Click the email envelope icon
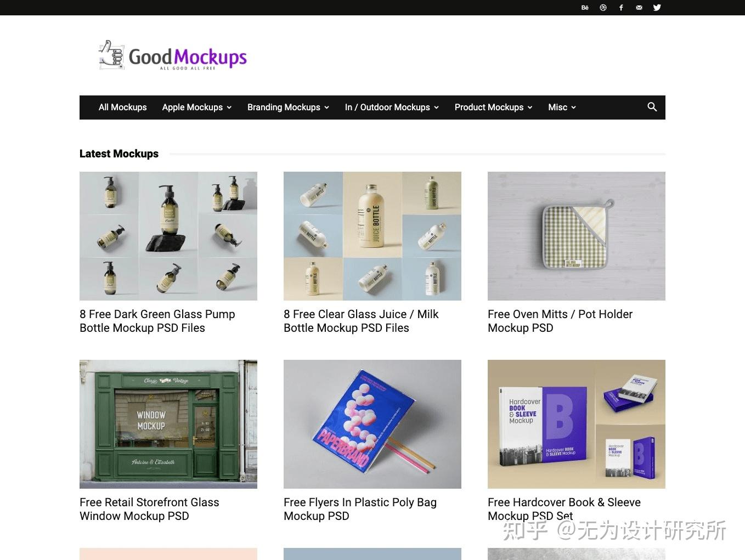The image size is (745, 560). pos(639,8)
